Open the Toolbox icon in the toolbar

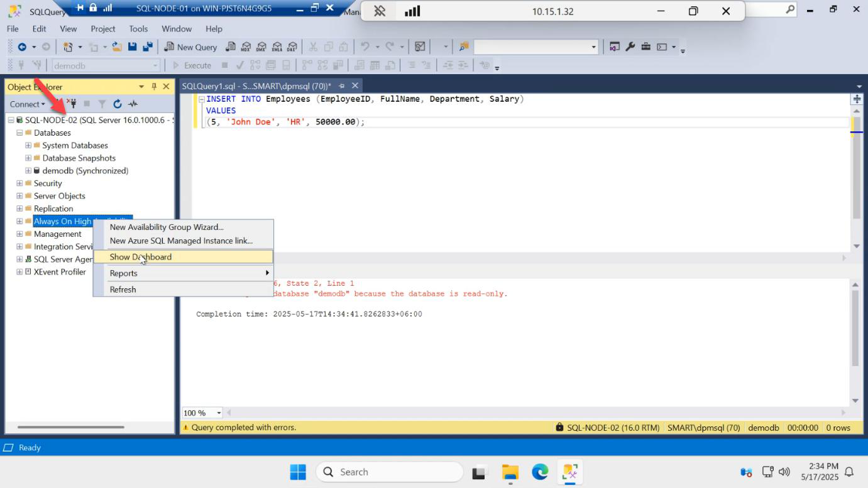[x=646, y=47]
